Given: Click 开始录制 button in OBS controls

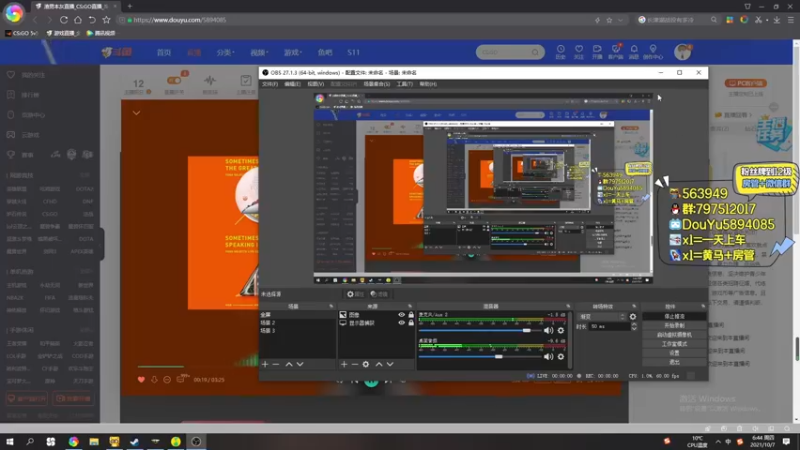Looking at the screenshot, I should pyautogui.click(x=674, y=326).
